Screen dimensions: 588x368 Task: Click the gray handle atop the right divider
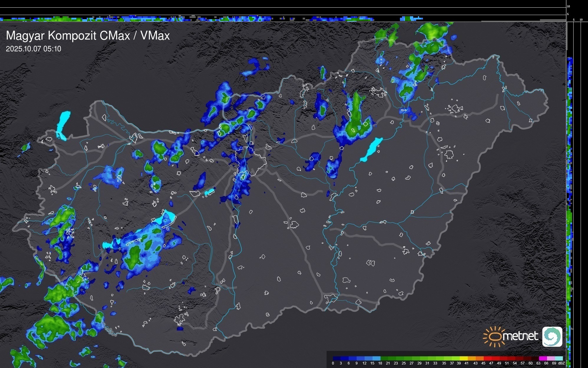566,35
